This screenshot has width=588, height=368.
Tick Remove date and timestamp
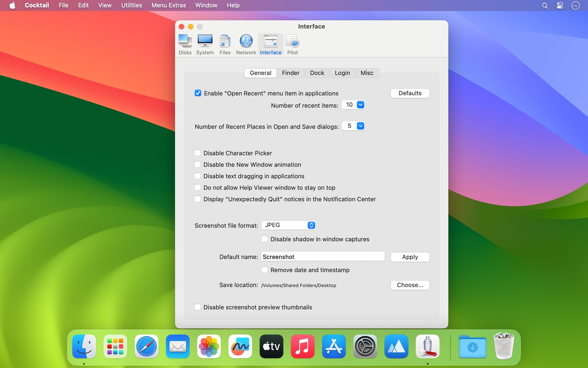click(265, 270)
